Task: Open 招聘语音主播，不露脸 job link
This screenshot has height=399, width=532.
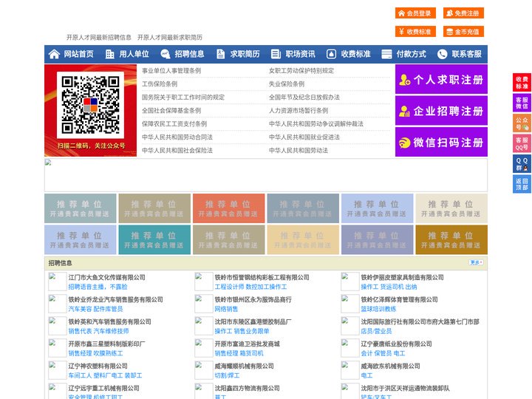Action: (x=98, y=287)
